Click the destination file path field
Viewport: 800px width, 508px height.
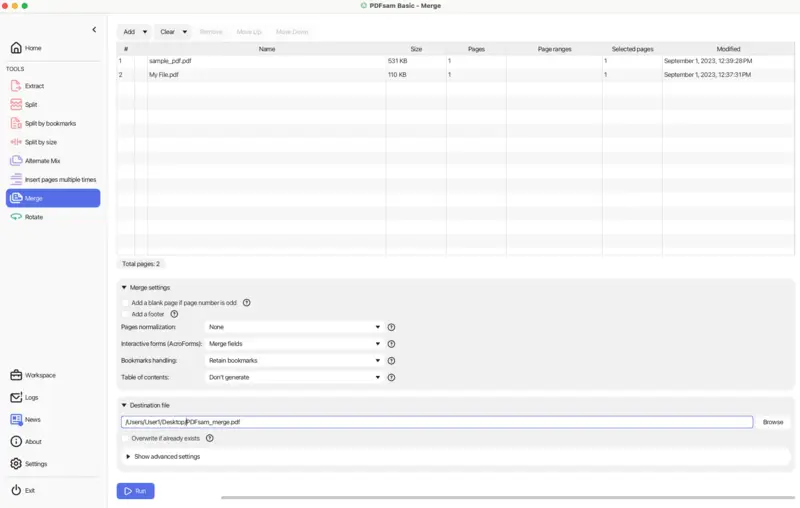pos(437,422)
